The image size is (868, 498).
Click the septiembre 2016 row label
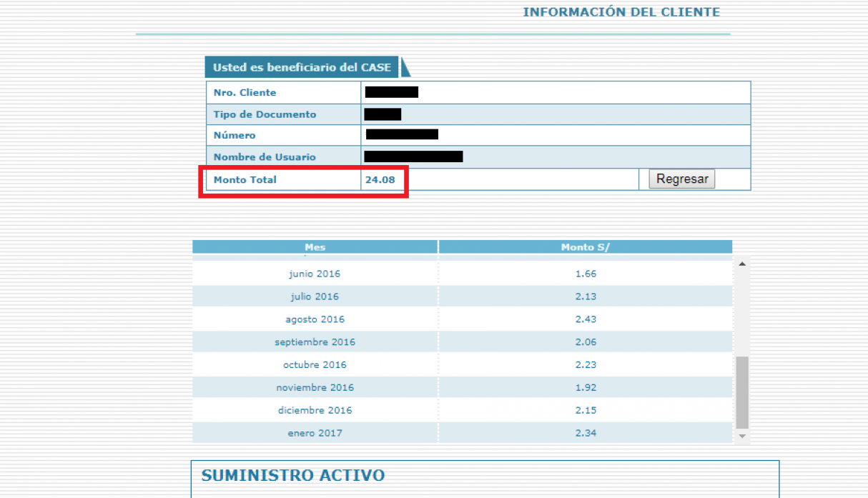(315, 342)
